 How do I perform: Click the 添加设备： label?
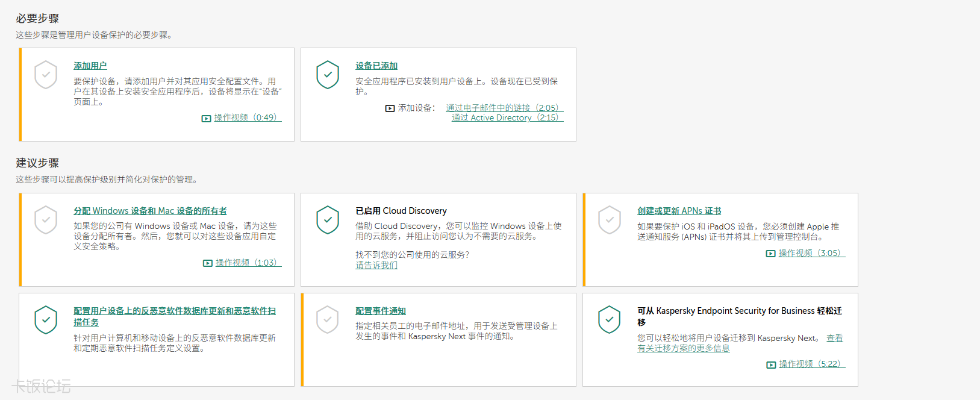(x=417, y=108)
